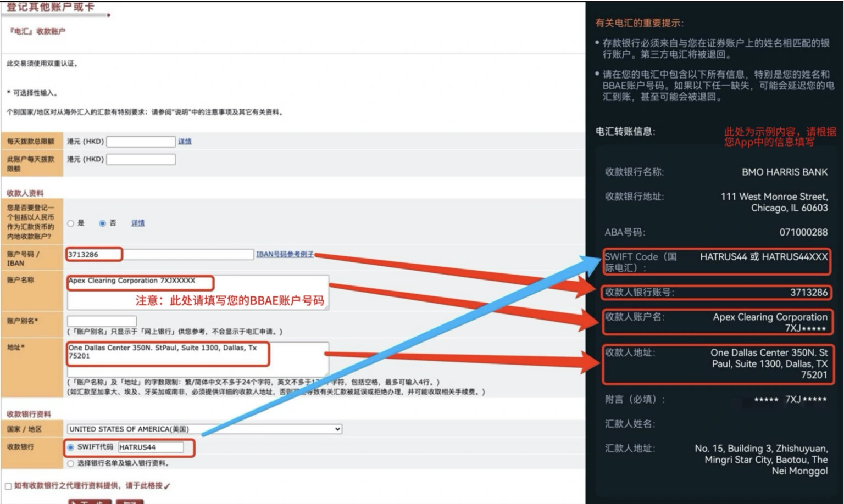
Task: Click the 有关电汇的重要提示 heading
Action: coord(639,23)
